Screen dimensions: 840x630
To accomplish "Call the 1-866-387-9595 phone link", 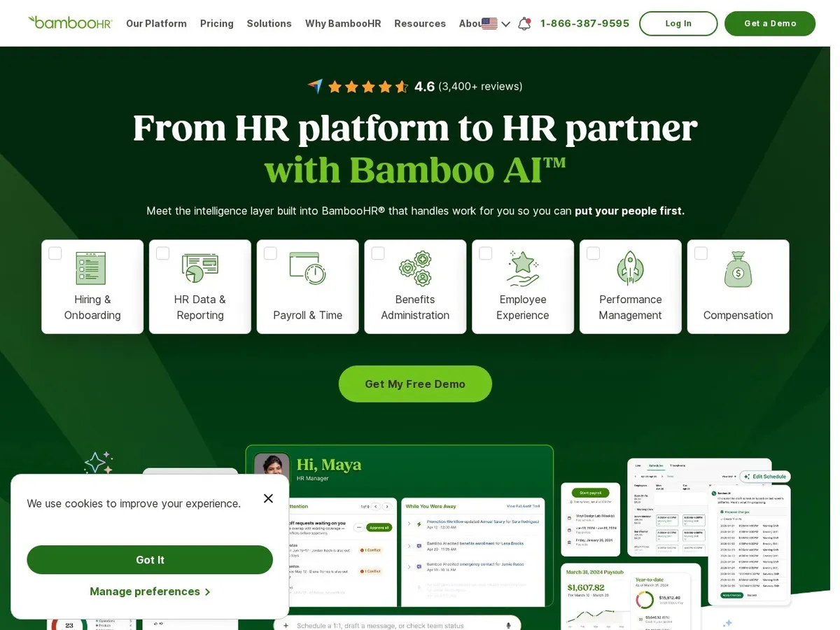I will point(584,24).
